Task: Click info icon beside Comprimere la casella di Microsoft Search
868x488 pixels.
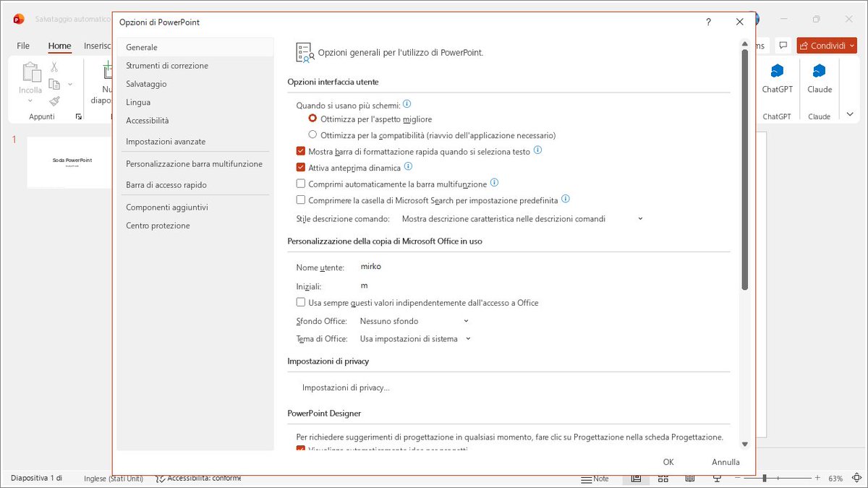Action: pyautogui.click(x=566, y=199)
